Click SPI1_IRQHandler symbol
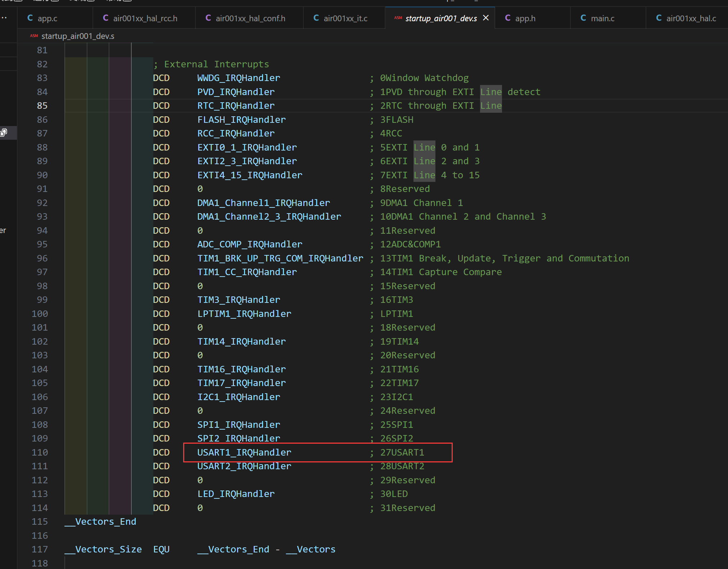Image resolution: width=728 pixels, height=569 pixels. (x=239, y=425)
